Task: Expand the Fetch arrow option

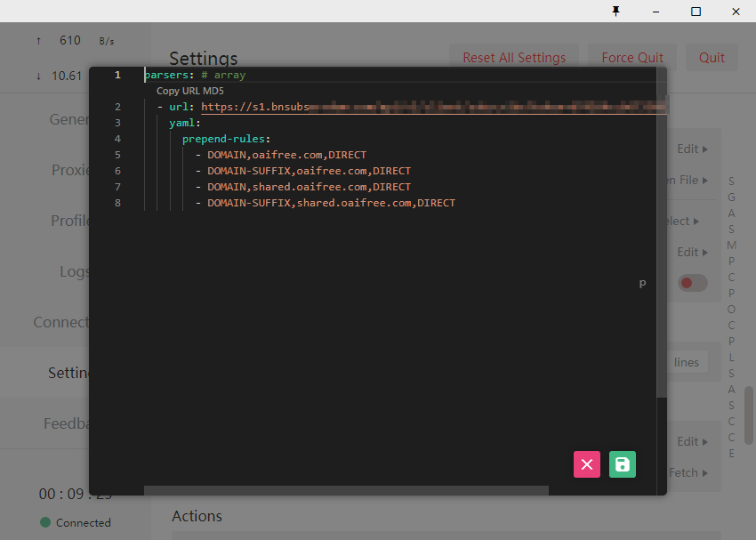Action: (x=688, y=473)
